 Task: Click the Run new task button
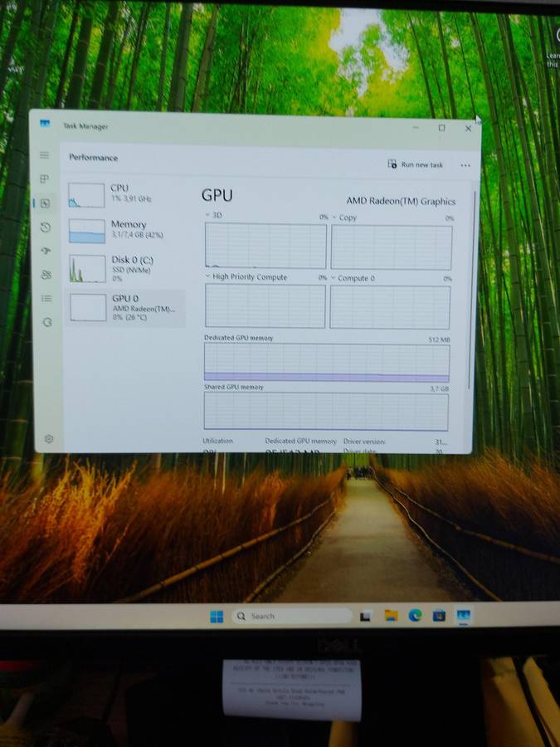click(x=416, y=164)
